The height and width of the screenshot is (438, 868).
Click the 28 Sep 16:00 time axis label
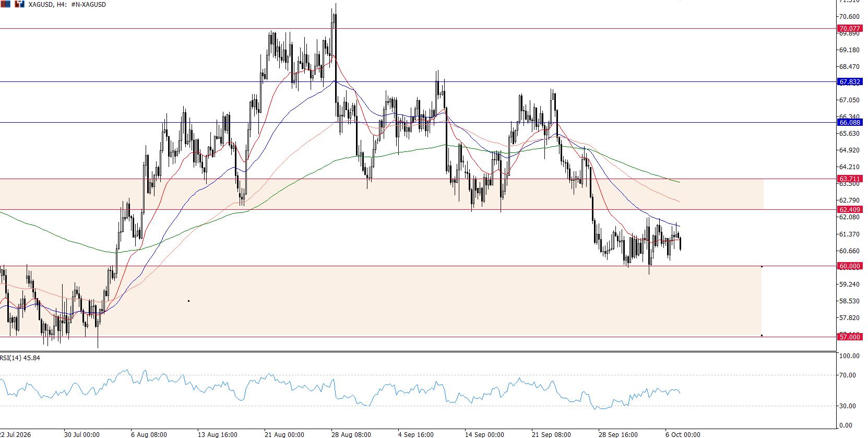(619, 434)
